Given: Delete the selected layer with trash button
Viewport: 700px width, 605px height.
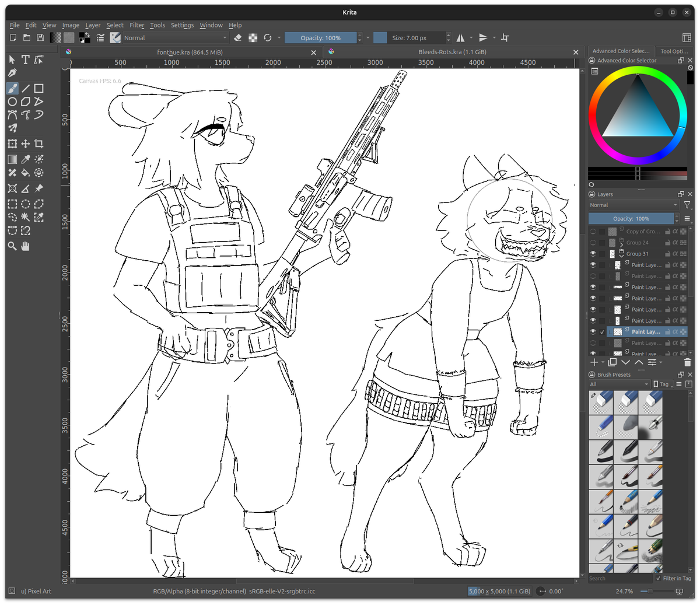Looking at the screenshot, I should click(x=687, y=362).
